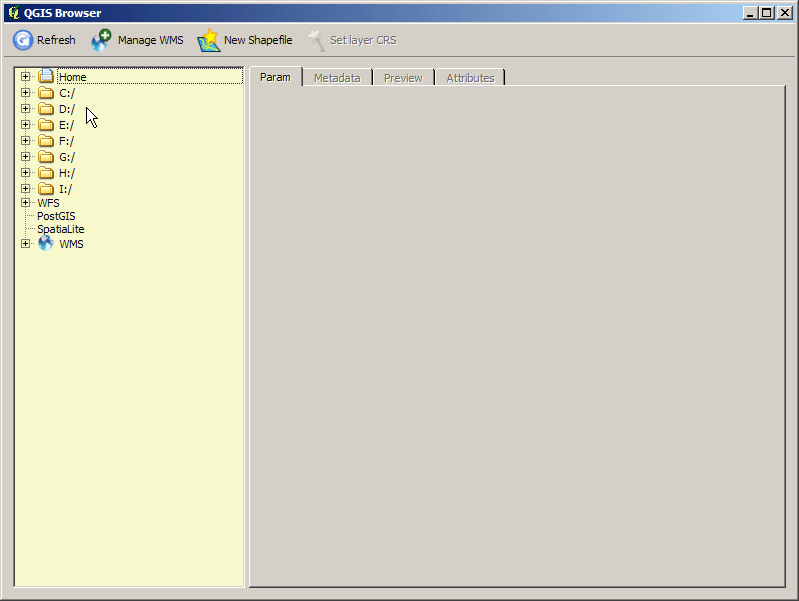Expand the Home tree node
This screenshot has height=601, width=799.
(25, 76)
